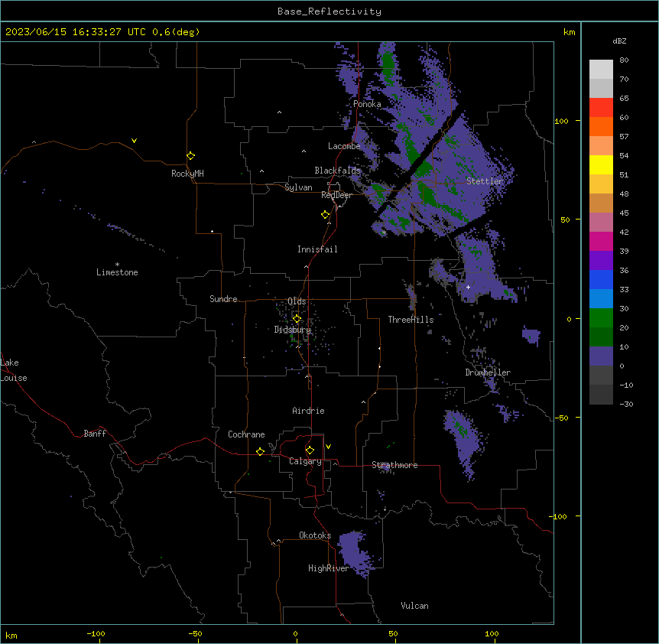Click the Ponoka city label
The image size is (659, 644).
[x=367, y=104]
